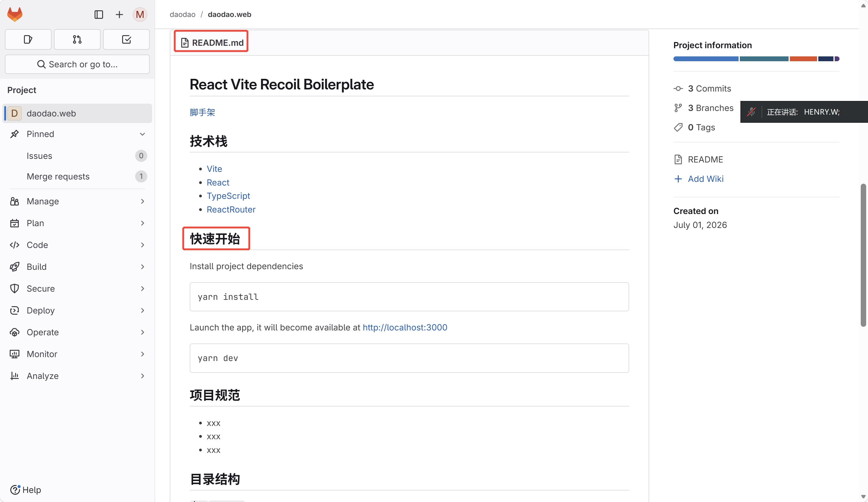Click the GitLab fox logo

(15, 14)
